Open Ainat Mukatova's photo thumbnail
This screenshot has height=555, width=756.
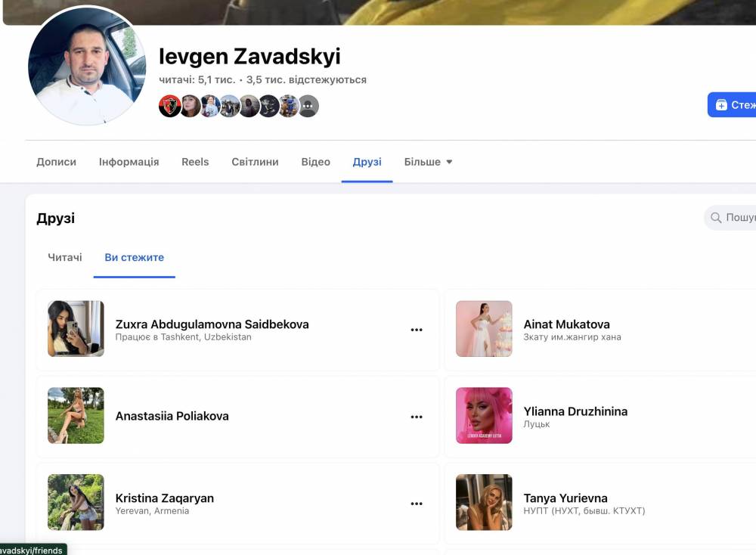[484, 329]
